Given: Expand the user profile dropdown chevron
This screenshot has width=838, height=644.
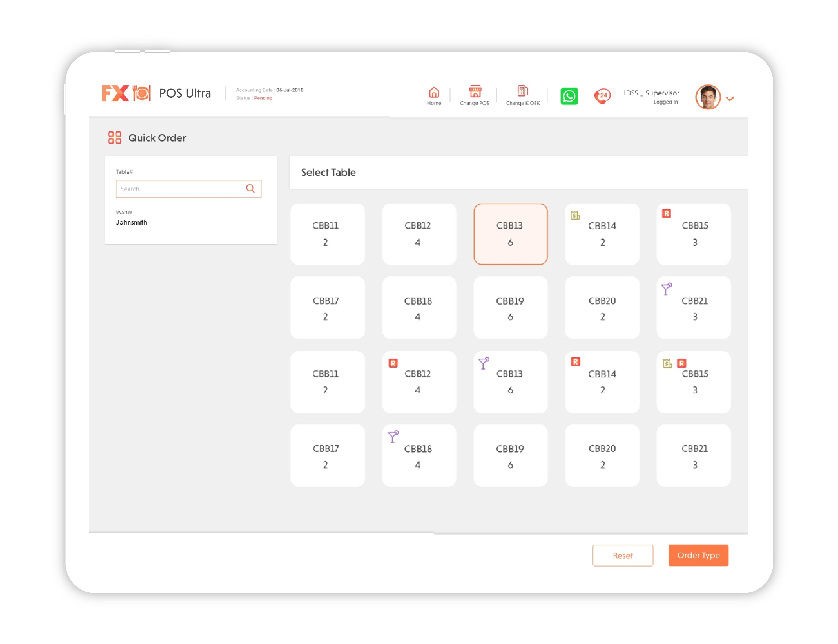Looking at the screenshot, I should pyautogui.click(x=729, y=99).
